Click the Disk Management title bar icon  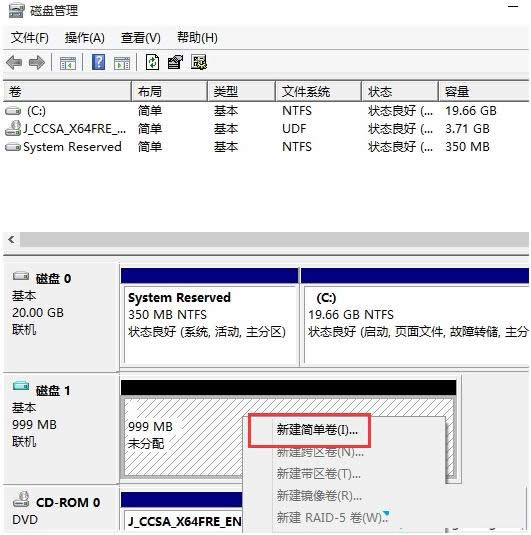(17, 10)
